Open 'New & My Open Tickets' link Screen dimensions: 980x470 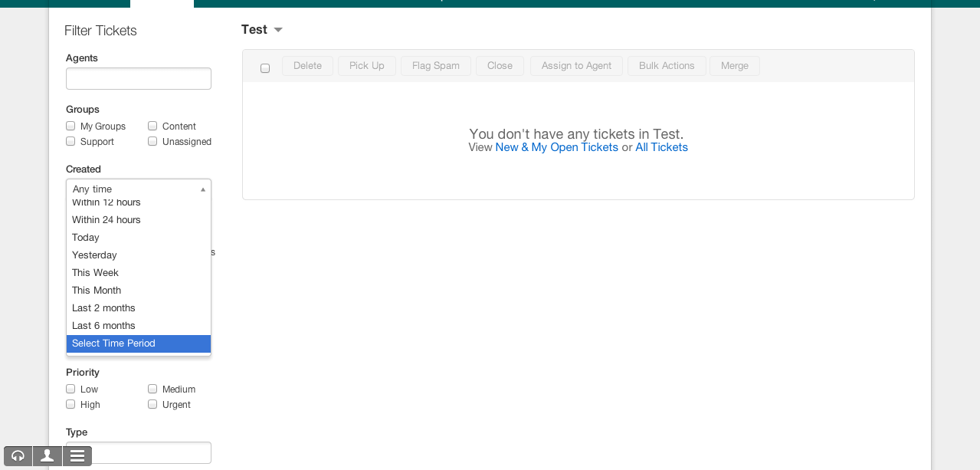coord(556,147)
